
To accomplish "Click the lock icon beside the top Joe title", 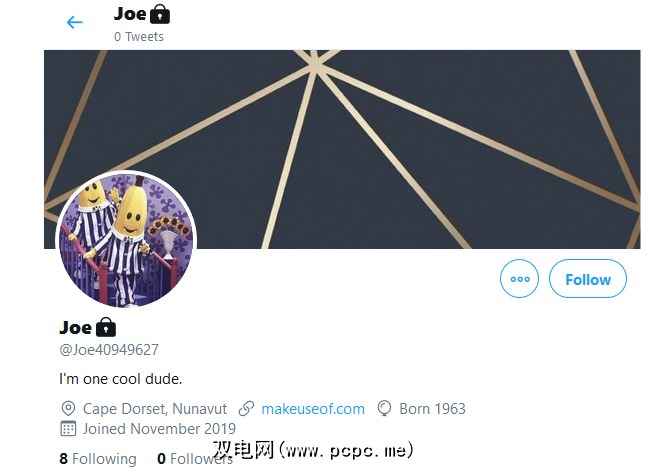I will (x=160, y=14).
